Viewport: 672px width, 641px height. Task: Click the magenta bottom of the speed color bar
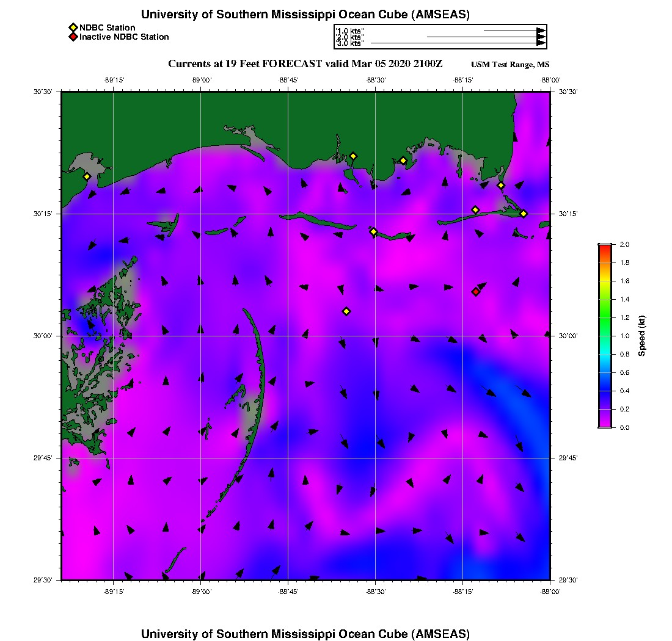pos(605,424)
